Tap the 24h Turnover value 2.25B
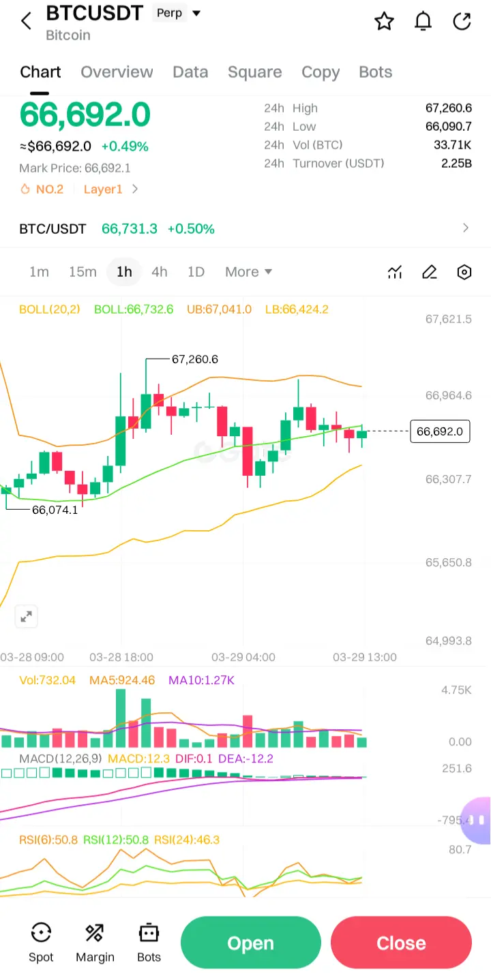This screenshot has height=980, width=491. click(x=457, y=164)
